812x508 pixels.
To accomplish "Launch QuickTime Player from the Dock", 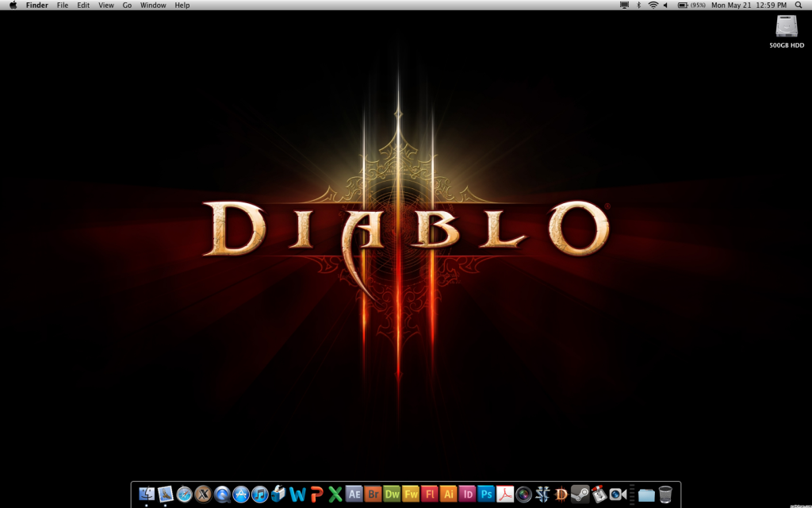I will (222, 494).
